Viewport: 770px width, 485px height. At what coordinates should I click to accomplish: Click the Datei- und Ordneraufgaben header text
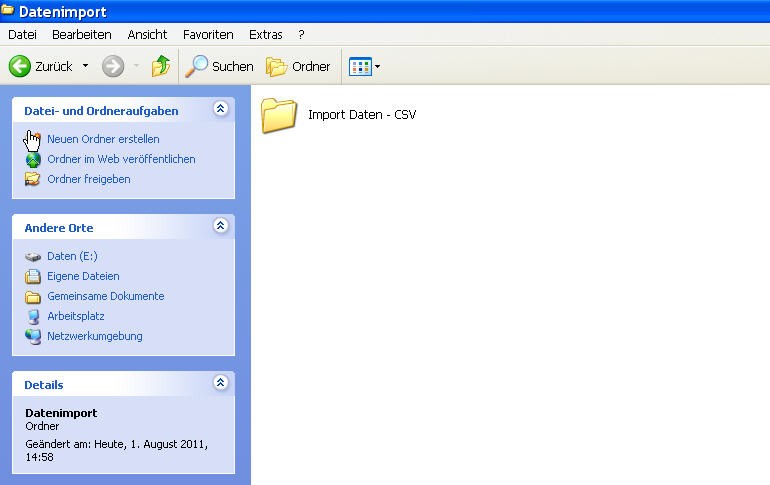101,111
